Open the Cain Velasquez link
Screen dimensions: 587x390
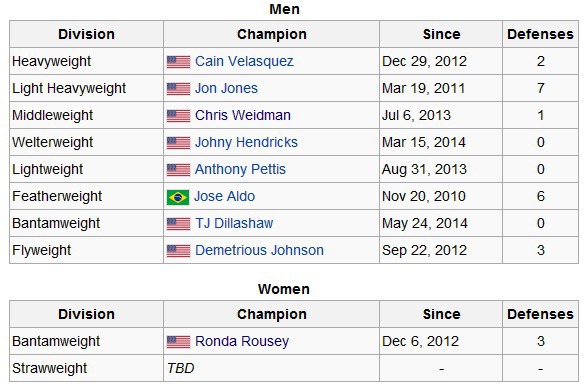244,61
